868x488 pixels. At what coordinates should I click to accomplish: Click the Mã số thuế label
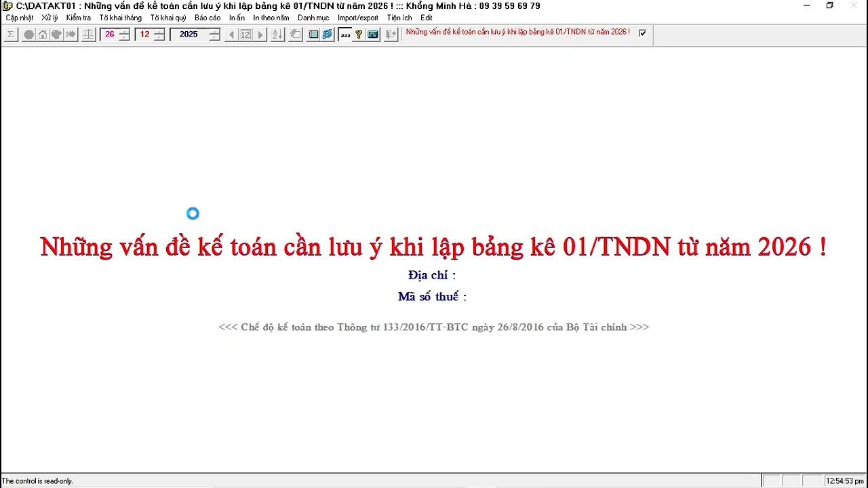pyautogui.click(x=432, y=297)
